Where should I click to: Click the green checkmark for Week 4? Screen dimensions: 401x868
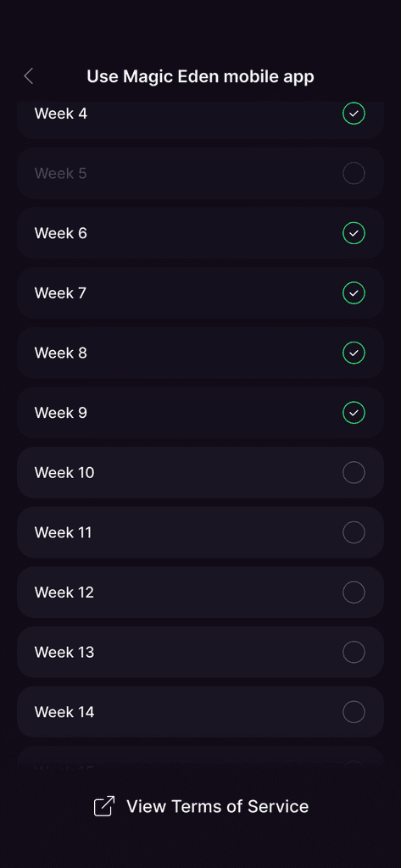click(x=354, y=114)
